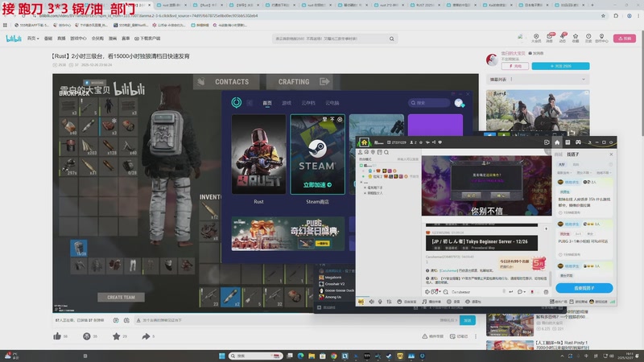Click the 充电 charge button under uploader
This screenshot has height=362, width=644.
[x=515, y=66]
